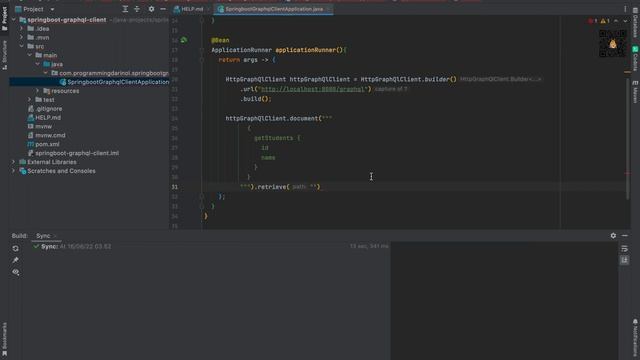Viewport: 640px width, 360px height.
Task: Collapse the src folder
Action: [22, 46]
